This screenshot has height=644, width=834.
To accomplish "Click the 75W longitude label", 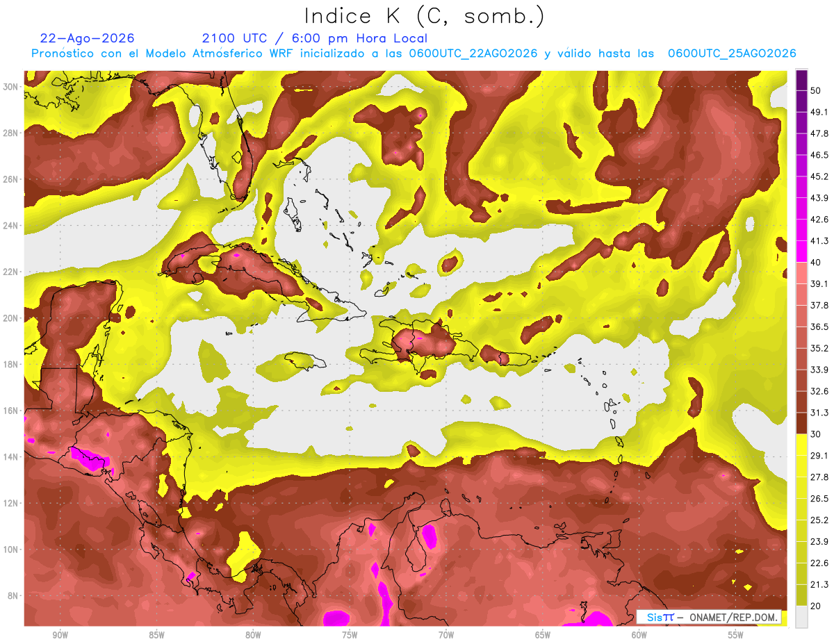I will coord(350,635).
